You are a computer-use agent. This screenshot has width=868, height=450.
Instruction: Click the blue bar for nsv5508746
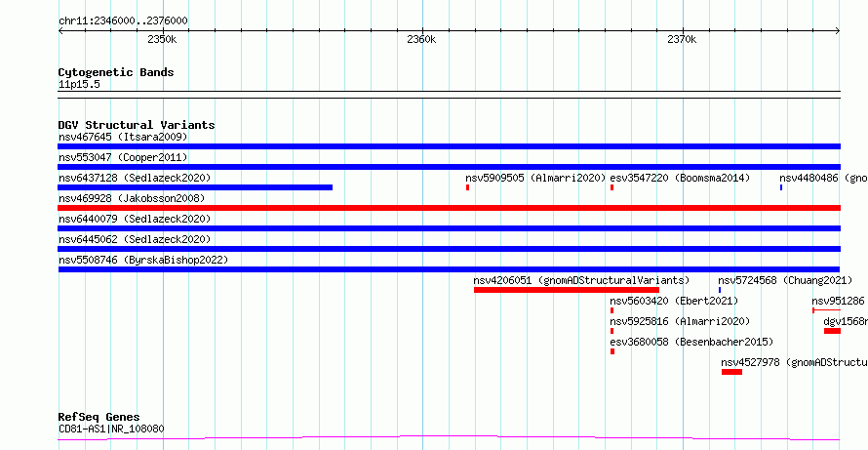point(449,269)
